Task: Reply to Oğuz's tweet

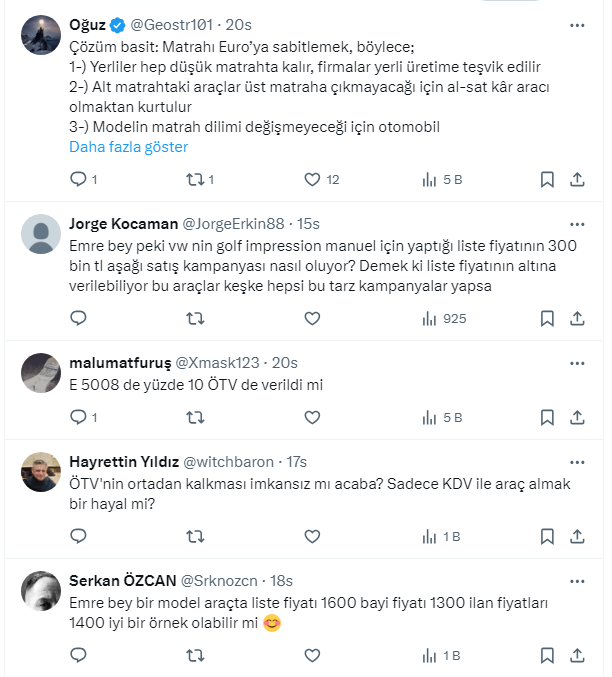Action: tap(78, 180)
